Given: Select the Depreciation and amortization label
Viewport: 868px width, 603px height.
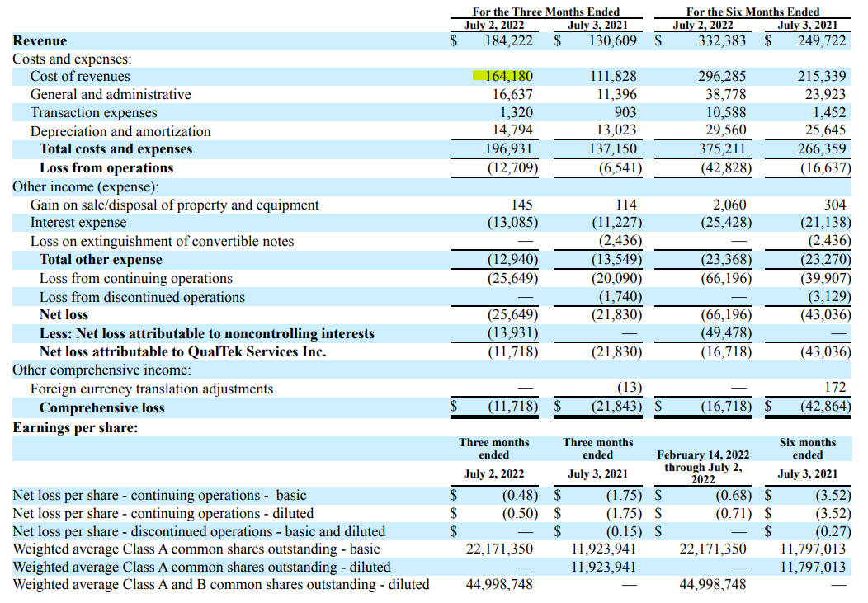Looking at the screenshot, I should [x=120, y=131].
